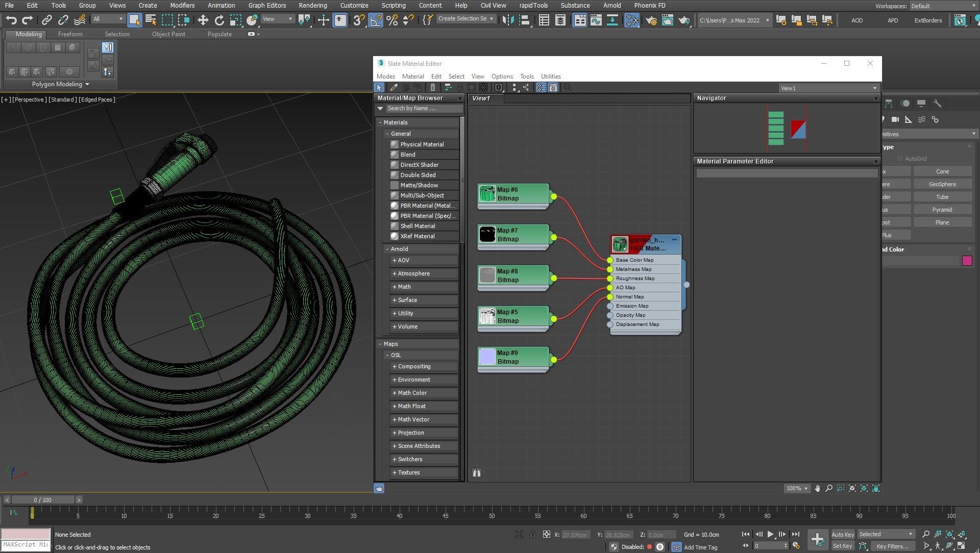This screenshot has width=980, height=553.
Task: Open the Rendering menu
Action: point(312,5)
